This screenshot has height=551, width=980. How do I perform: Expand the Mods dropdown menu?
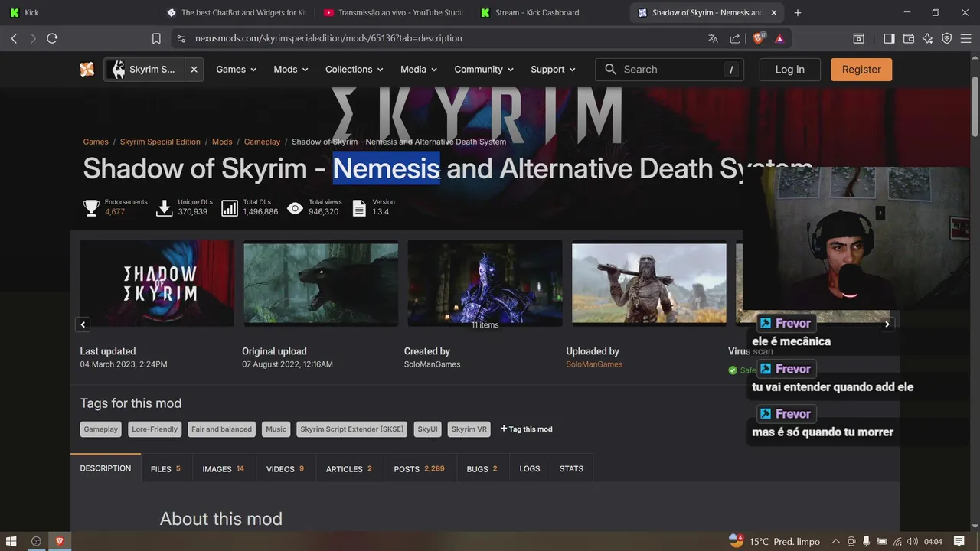pyautogui.click(x=291, y=70)
